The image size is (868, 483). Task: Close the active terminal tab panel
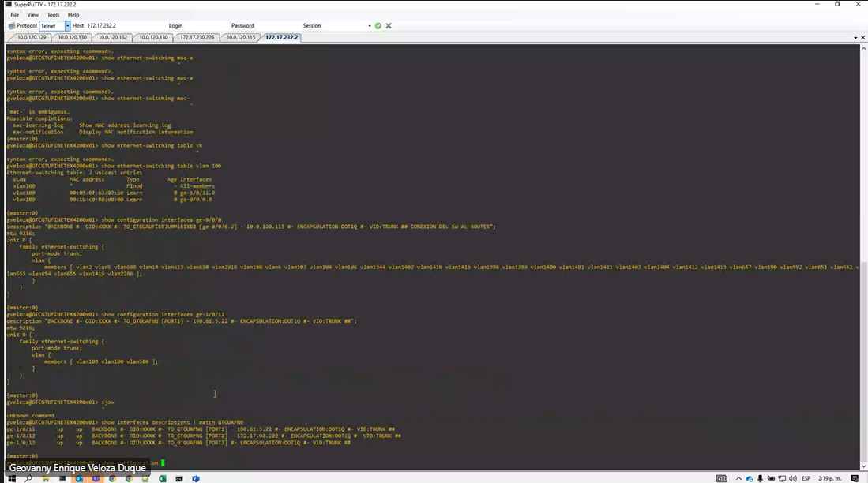[x=862, y=37]
